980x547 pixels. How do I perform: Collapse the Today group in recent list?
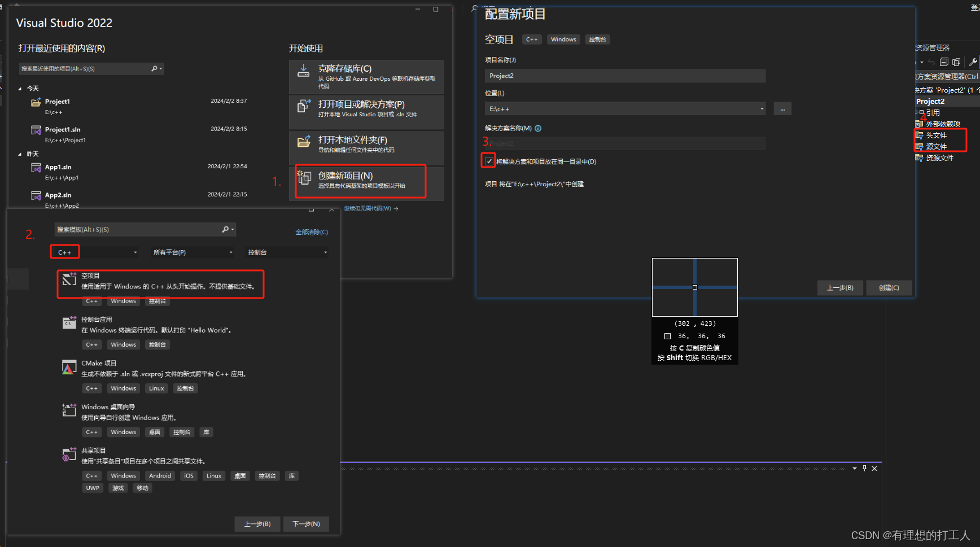tap(20, 89)
